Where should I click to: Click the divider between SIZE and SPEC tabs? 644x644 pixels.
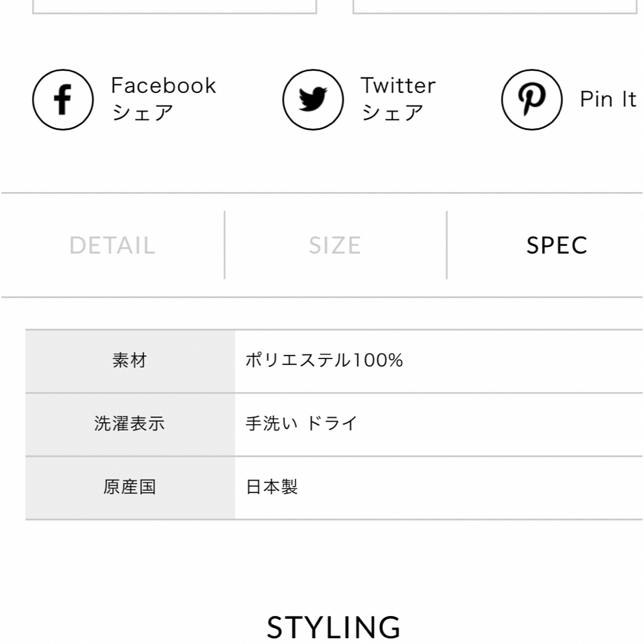(447, 245)
